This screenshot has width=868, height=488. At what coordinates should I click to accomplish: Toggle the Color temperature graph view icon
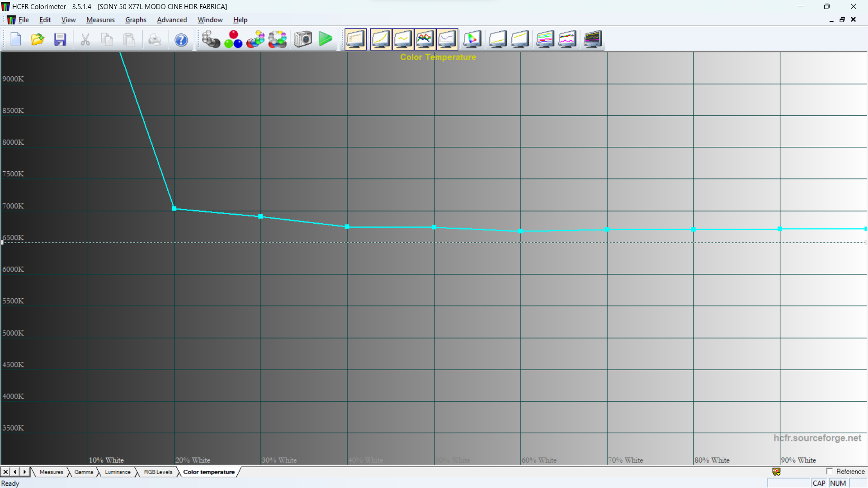coord(447,39)
